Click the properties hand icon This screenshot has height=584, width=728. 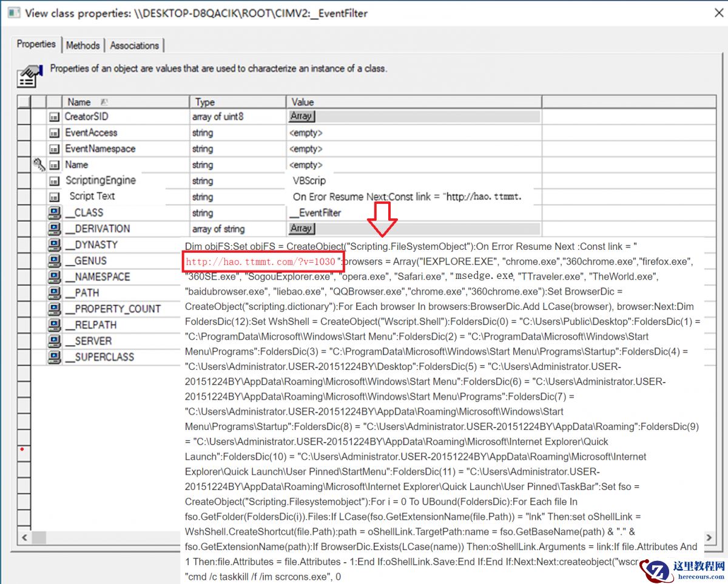[30, 75]
